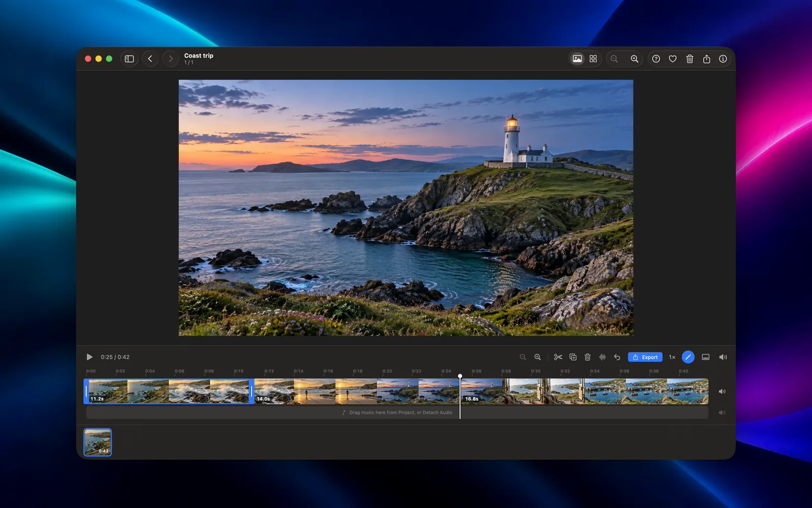This screenshot has height=508, width=812.
Task: Open the help question mark icon
Action: point(656,59)
